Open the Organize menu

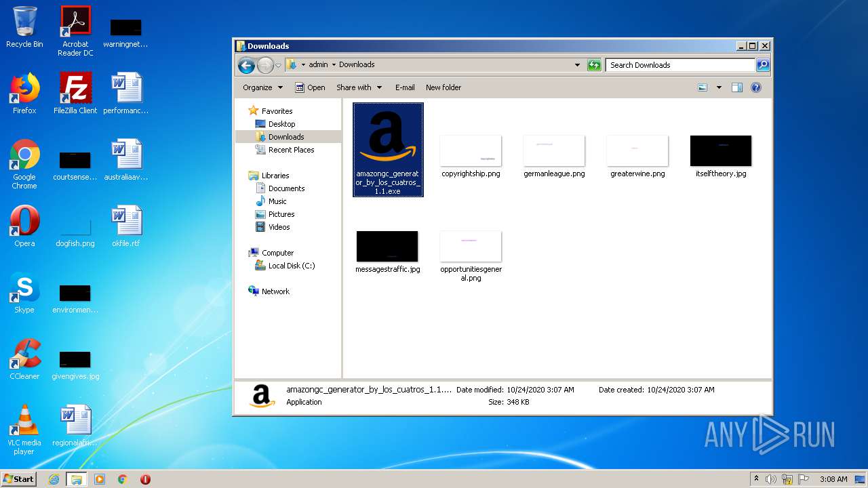click(262, 87)
